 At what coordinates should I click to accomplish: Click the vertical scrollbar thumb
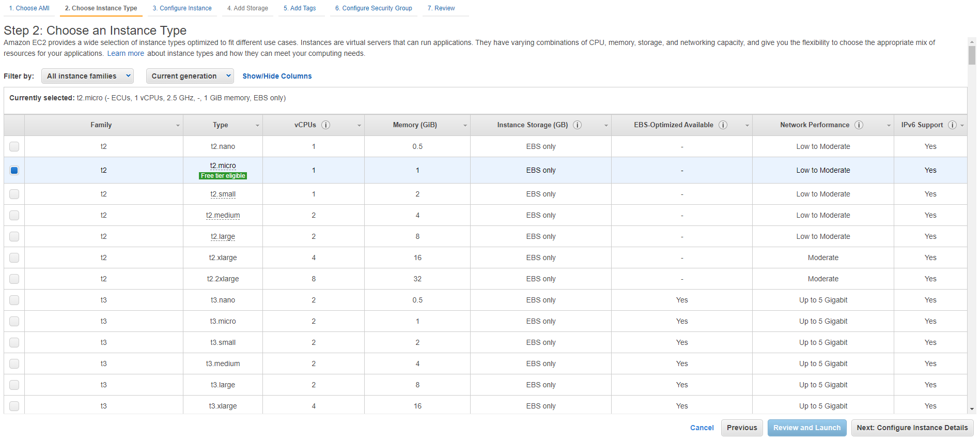[972, 55]
